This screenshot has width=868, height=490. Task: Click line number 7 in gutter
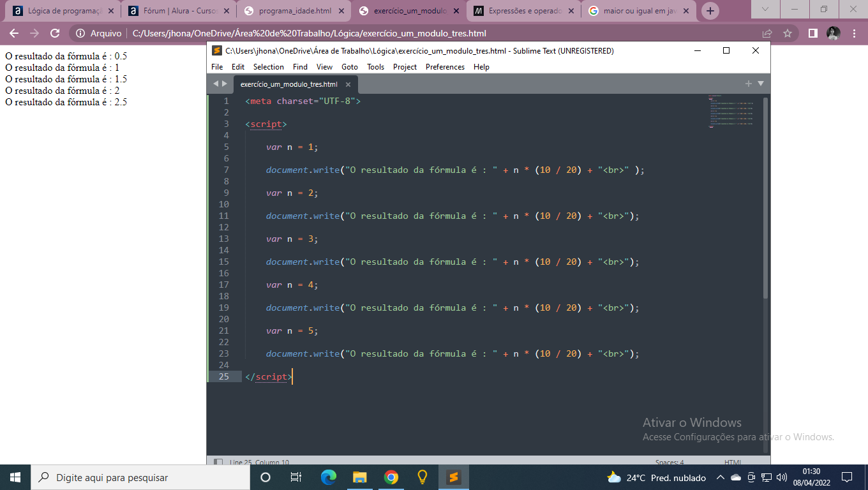pos(226,170)
